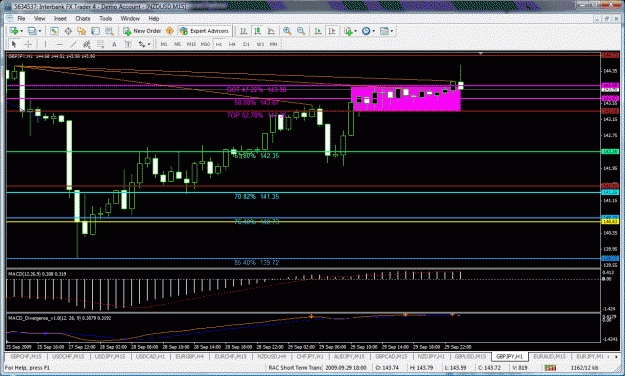Screen dimensions: 625x376
Task: Open the Periods clock icon
Action: coord(366,31)
